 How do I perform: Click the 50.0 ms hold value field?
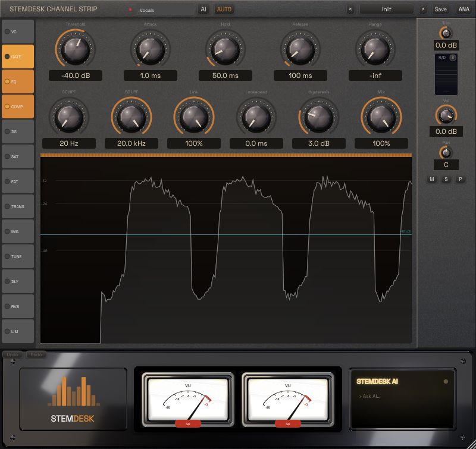tap(226, 76)
